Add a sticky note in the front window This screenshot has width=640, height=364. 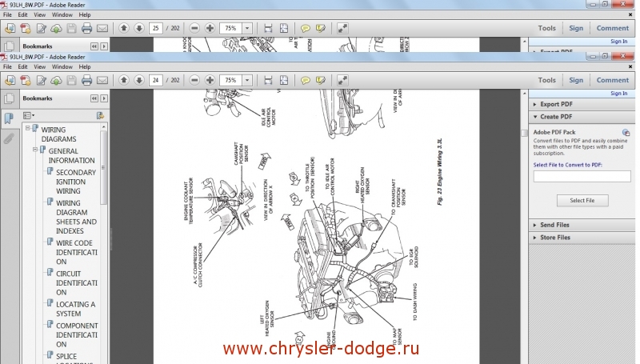coord(305,81)
